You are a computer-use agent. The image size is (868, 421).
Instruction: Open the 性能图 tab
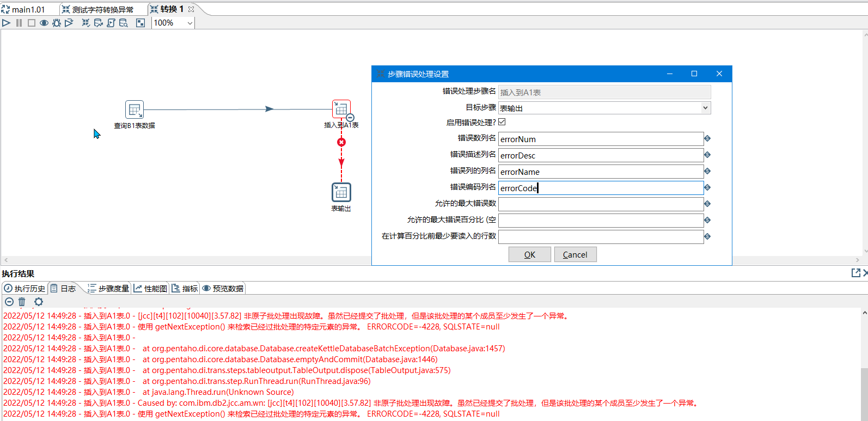point(151,289)
